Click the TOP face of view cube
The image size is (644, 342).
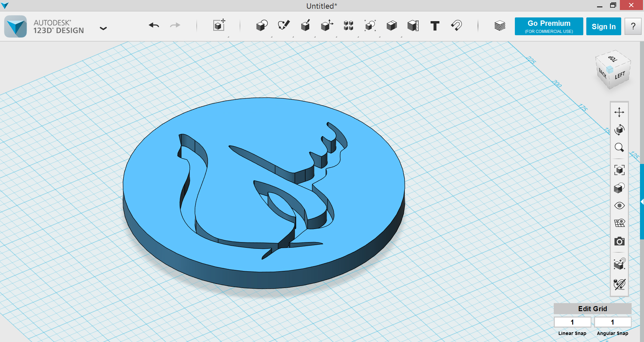613,58
